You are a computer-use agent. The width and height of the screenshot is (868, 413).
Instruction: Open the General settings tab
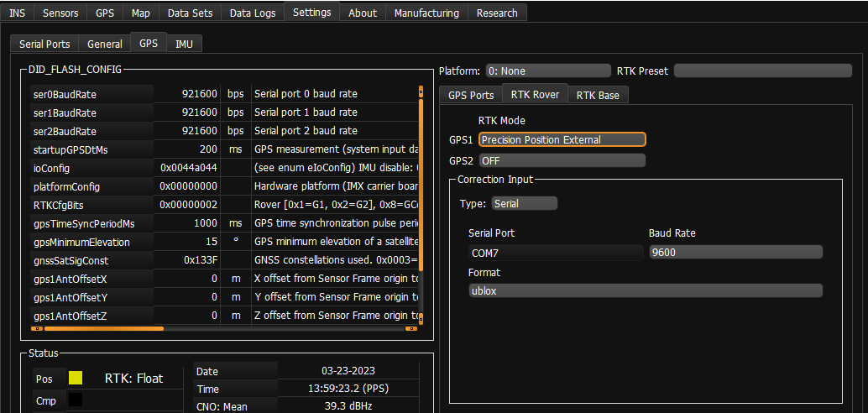[x=105, y=44]
